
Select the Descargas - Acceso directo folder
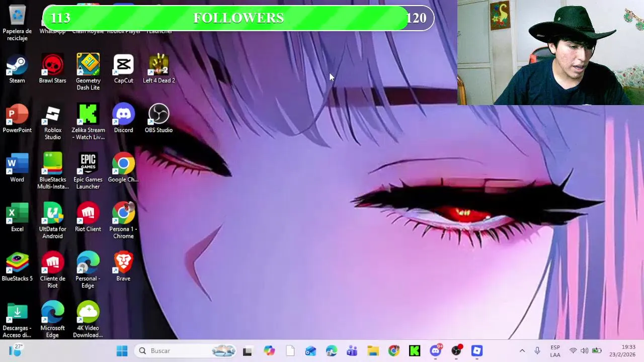pos(17,321)
